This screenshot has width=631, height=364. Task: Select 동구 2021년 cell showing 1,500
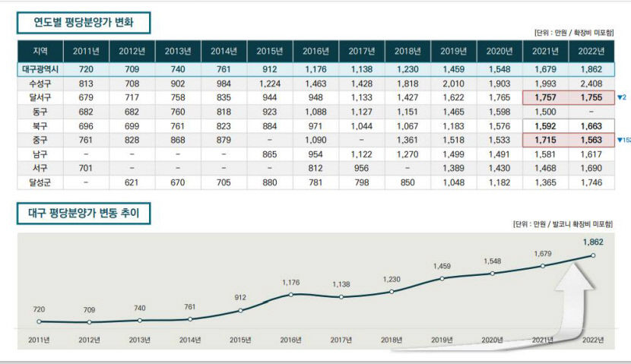coord(546,112)
